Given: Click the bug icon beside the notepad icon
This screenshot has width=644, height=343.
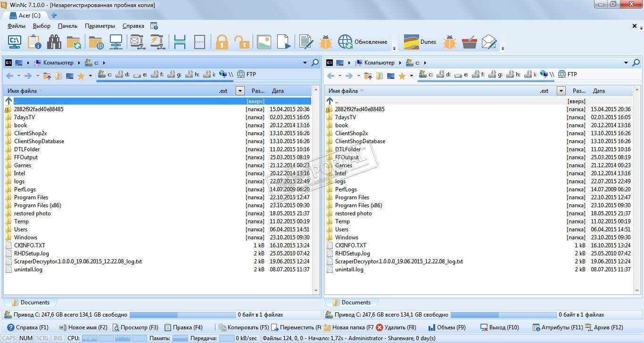Looking at the screenshot, I should coord(326,42).
